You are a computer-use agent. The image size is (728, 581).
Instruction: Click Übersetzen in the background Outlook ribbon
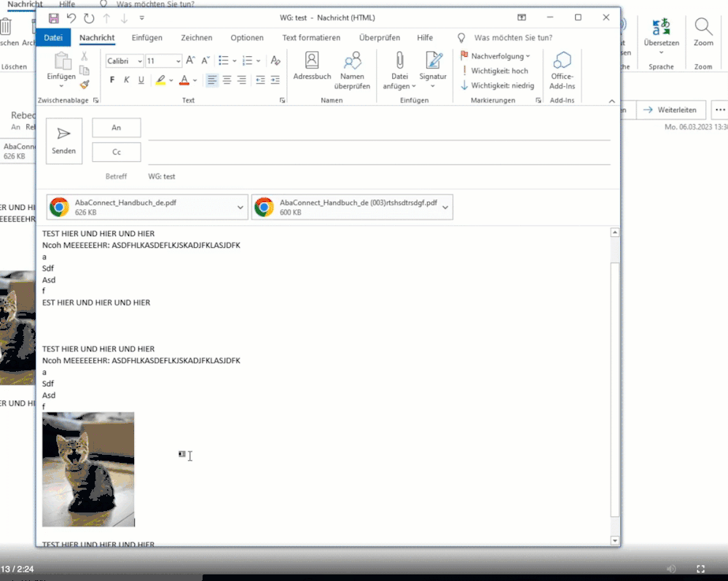pyautogui.click(x=662, y=35)
